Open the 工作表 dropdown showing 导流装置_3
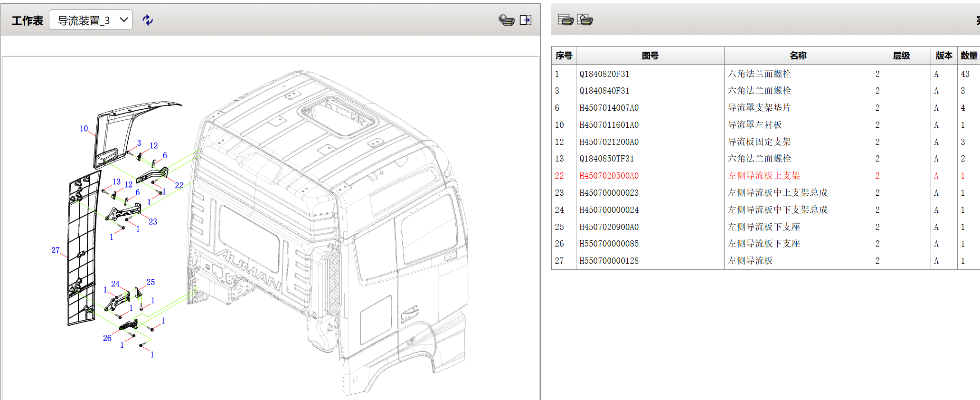The width and height of the screenshot is (980, 400). point(91,20)
